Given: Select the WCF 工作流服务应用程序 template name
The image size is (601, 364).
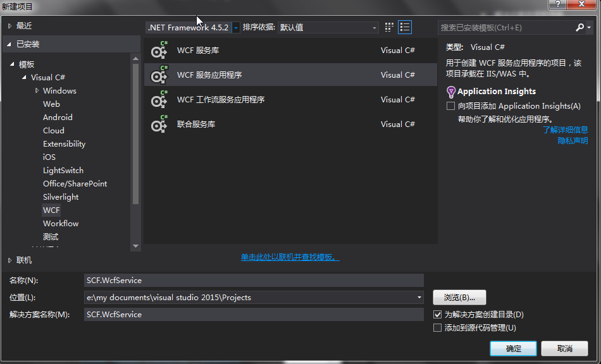Looking at the screenshot, I should 221,99.
